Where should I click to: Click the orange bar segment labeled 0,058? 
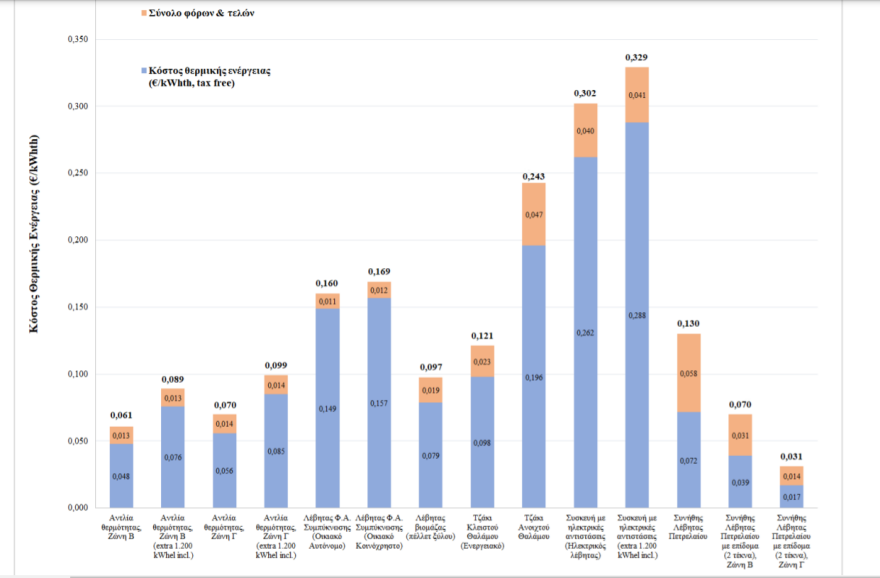click(x=688, y=372)
